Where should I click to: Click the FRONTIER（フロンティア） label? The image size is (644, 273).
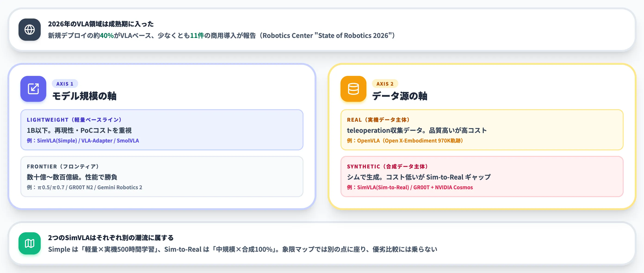(63, 167)
